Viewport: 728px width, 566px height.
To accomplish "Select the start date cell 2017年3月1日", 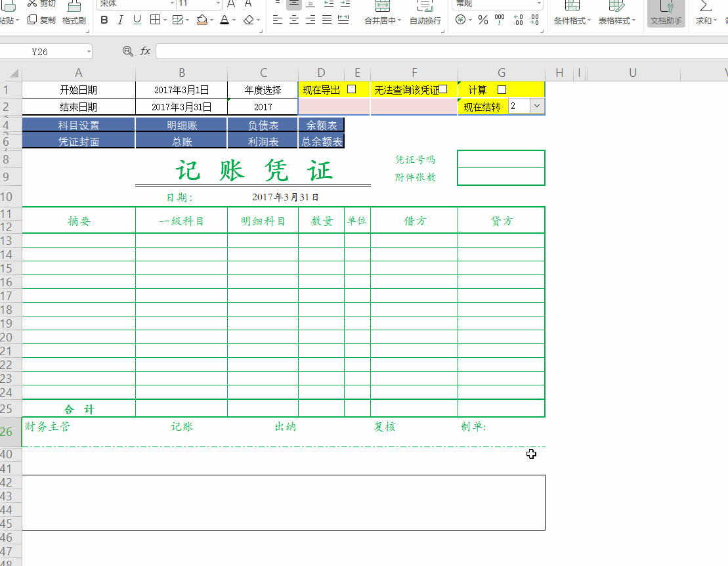I will [182, 89].
